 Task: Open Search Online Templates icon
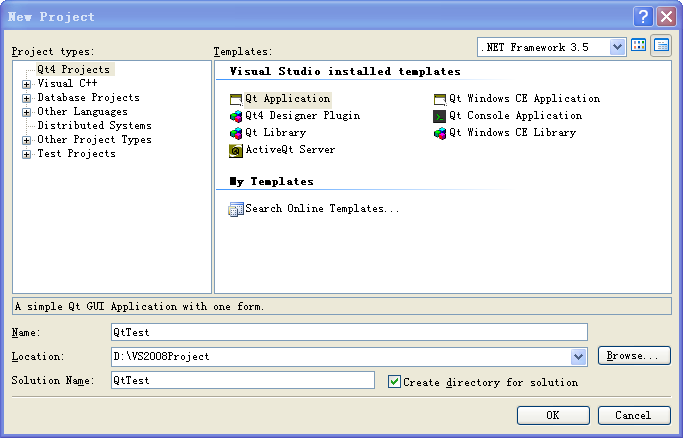coord(236,209)
